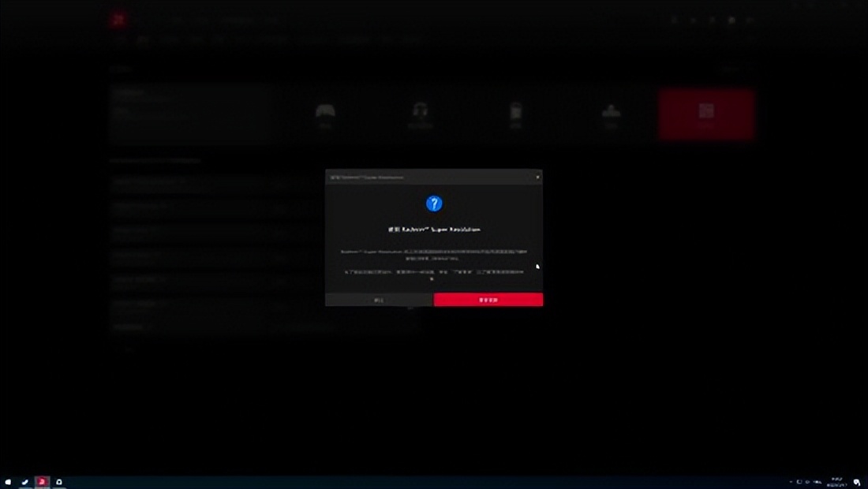This screenshot has width=868, height=489.
Task: Open the taskbar app icon right of Start
Action: (x=24, y=483)
